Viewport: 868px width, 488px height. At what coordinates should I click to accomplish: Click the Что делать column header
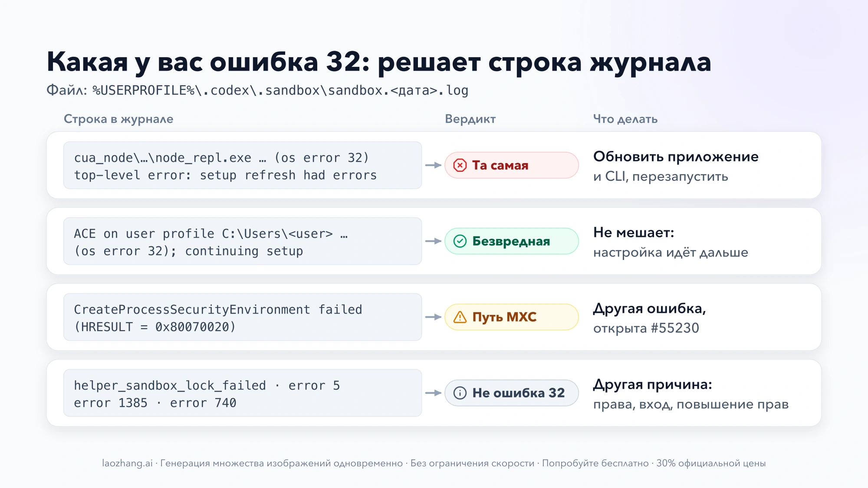click(x=625, y=119)
